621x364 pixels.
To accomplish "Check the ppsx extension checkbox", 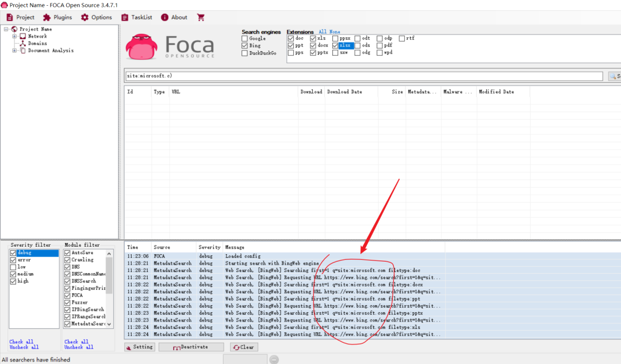I will click(x=335, y=39).
